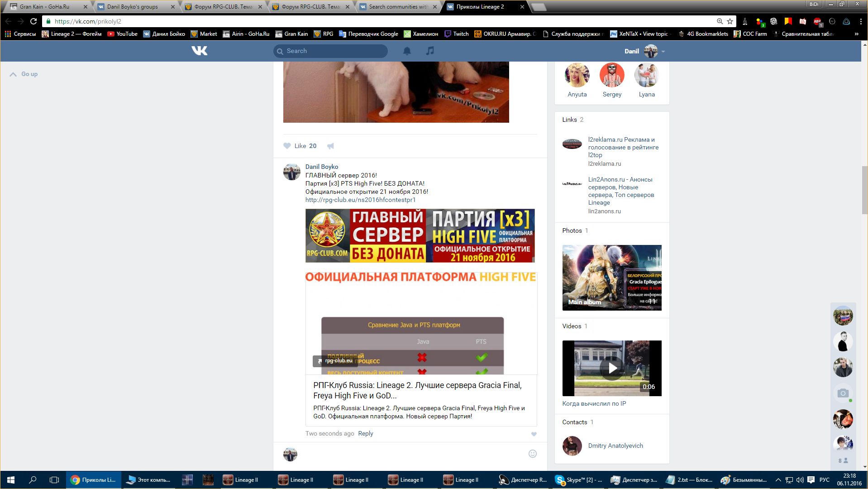
Task: Play the 0:06 video
Action: 612,368
